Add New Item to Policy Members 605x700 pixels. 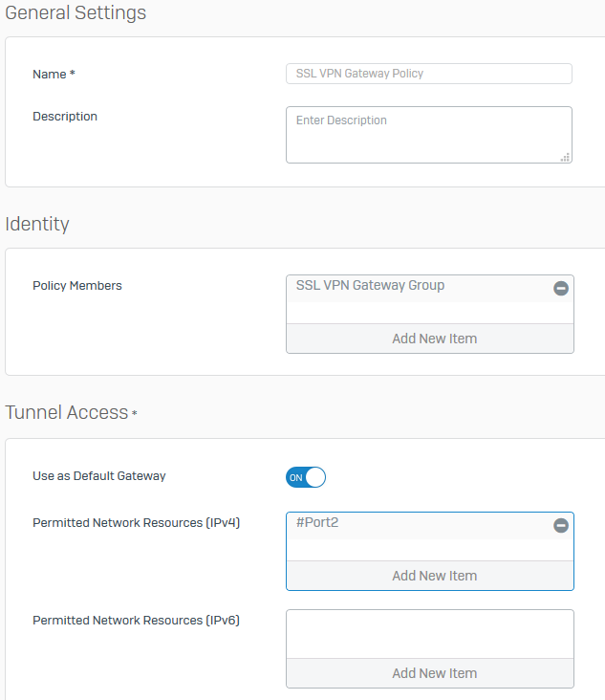(430, 339)
